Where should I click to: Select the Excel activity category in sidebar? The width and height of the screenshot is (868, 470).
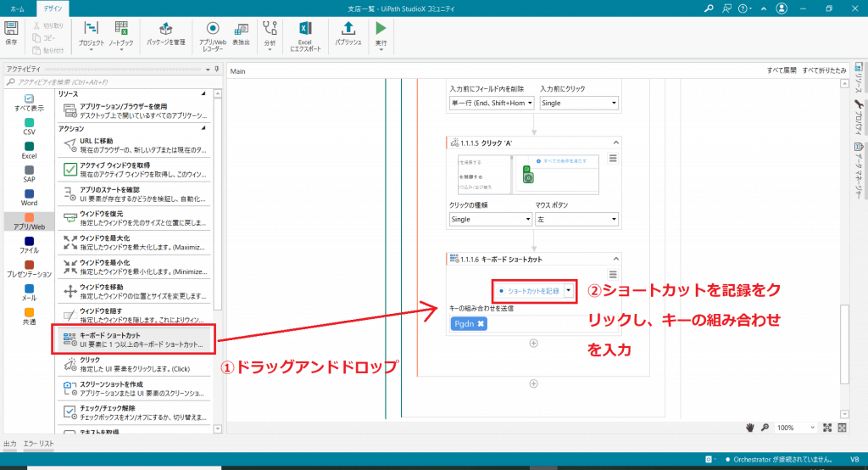29,149
